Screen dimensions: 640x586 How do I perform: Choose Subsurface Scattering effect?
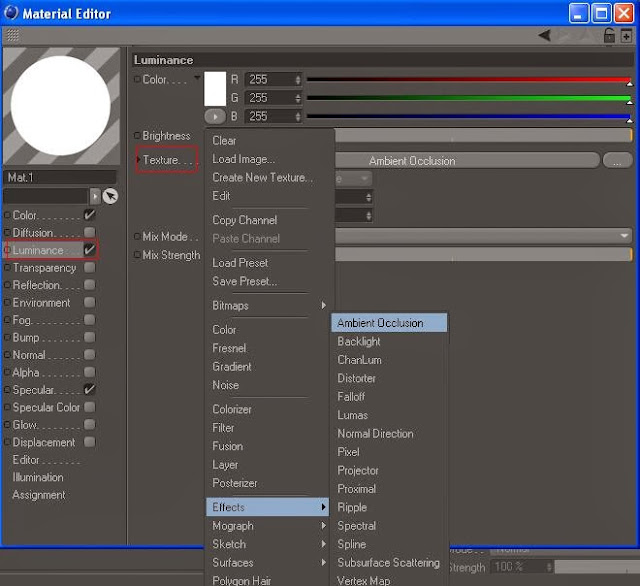388,562
